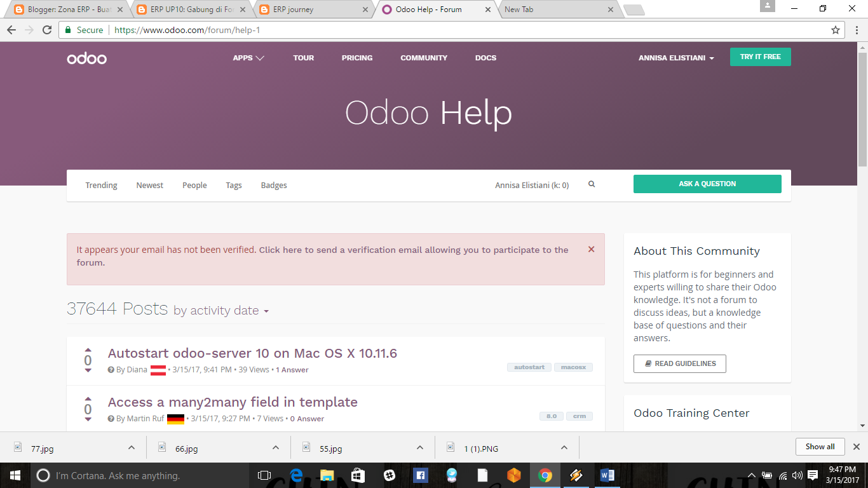Screen dimensions: 868x488
Task: Open the COMMUNITY menu item
Action: click(x=424, y=58)
